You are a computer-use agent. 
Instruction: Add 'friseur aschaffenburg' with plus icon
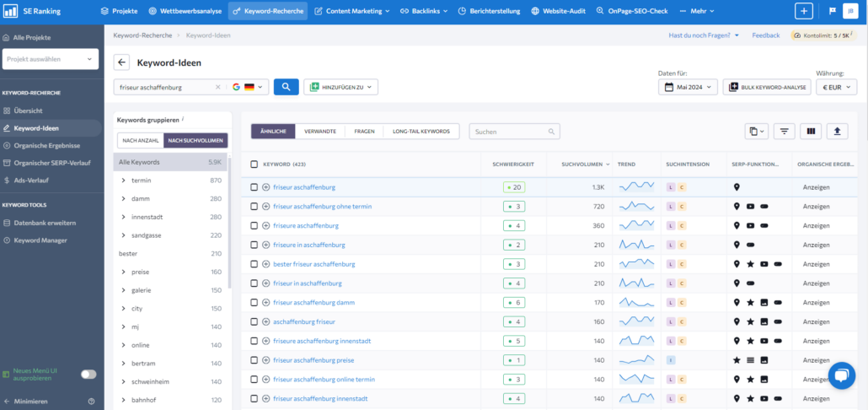click(265, 187)
